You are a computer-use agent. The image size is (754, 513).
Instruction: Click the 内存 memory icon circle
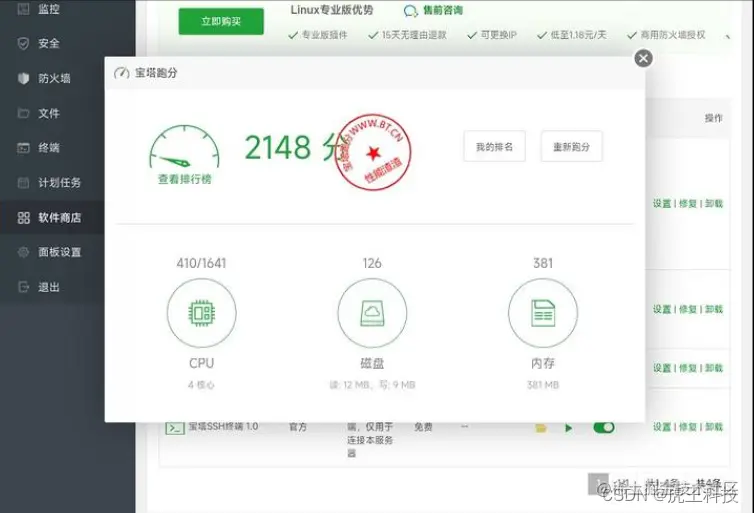[x=543, y=313]
